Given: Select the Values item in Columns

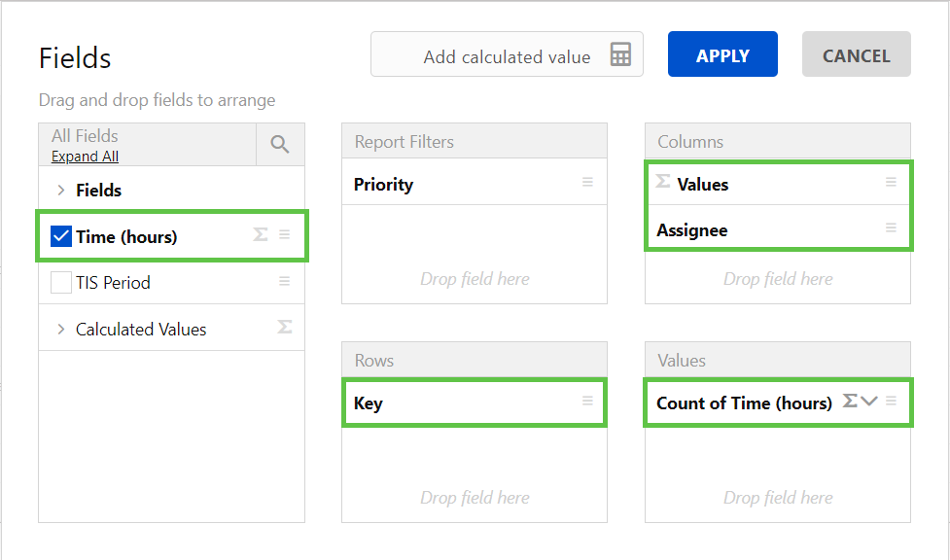Looking at the screenshot, I should [703, 184].
